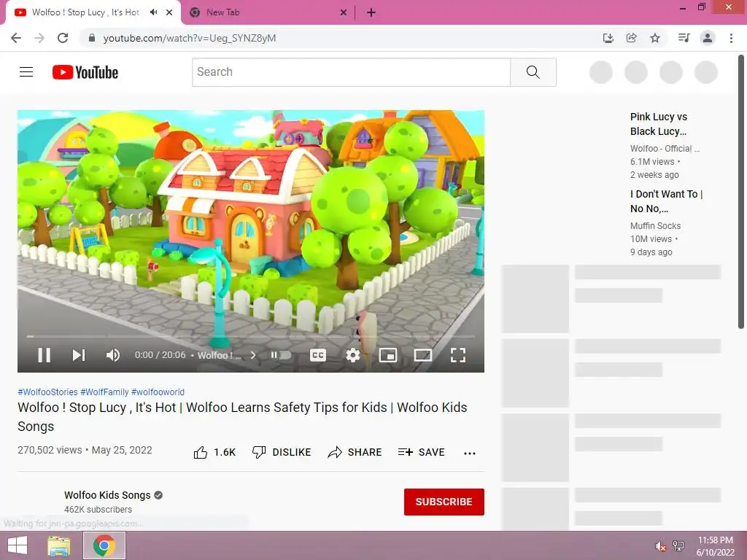Image resolution: width=747 pixels, height=560 pixels.
Task: Go to YouTube home via logo
Action: pos(85,72)
